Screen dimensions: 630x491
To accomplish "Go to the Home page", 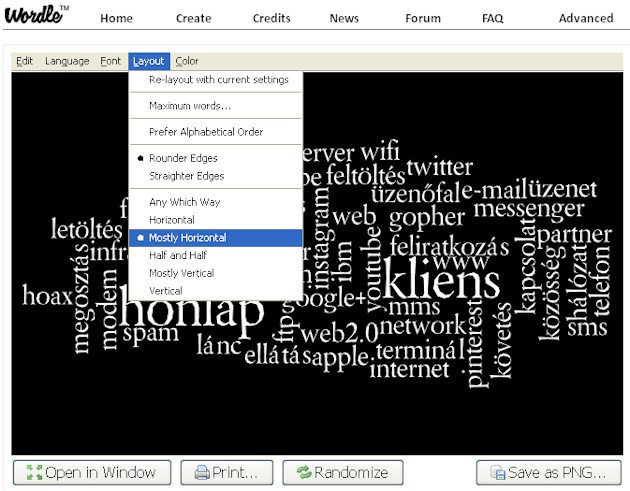I will [117, 18].
